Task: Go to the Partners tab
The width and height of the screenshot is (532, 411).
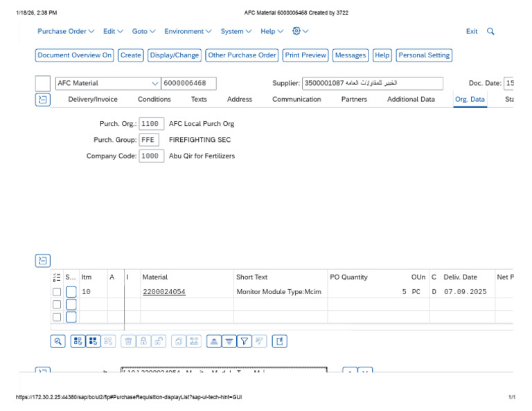Action: click(x=354, y=99)
